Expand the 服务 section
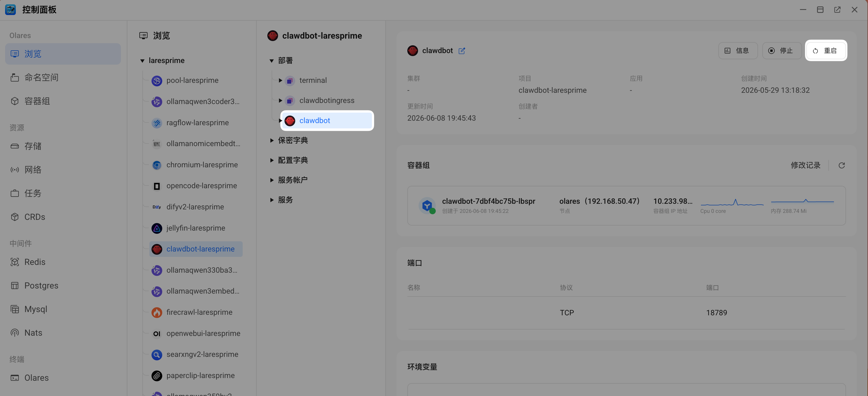Image resolution: width=868 pixels, height=396 pixels. coord(272,200)
